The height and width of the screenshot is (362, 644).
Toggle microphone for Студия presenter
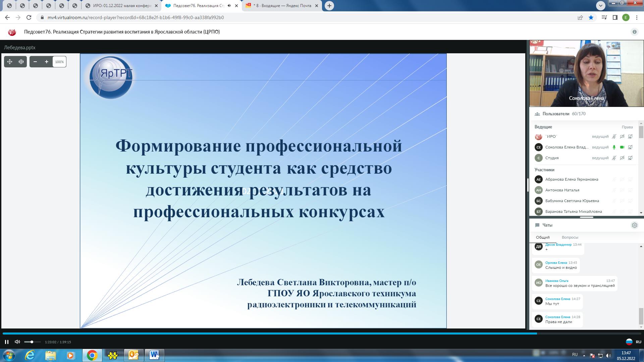coord(614,158)
